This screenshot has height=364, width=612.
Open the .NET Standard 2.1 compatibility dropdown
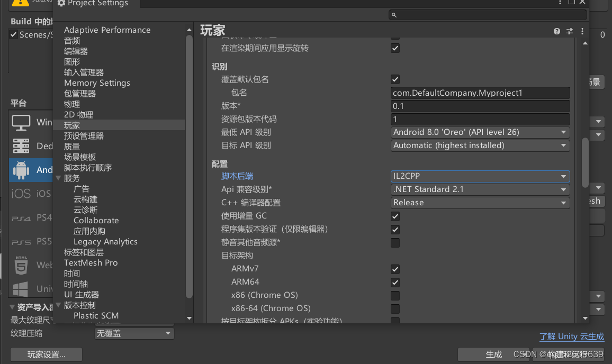[480, 189]
